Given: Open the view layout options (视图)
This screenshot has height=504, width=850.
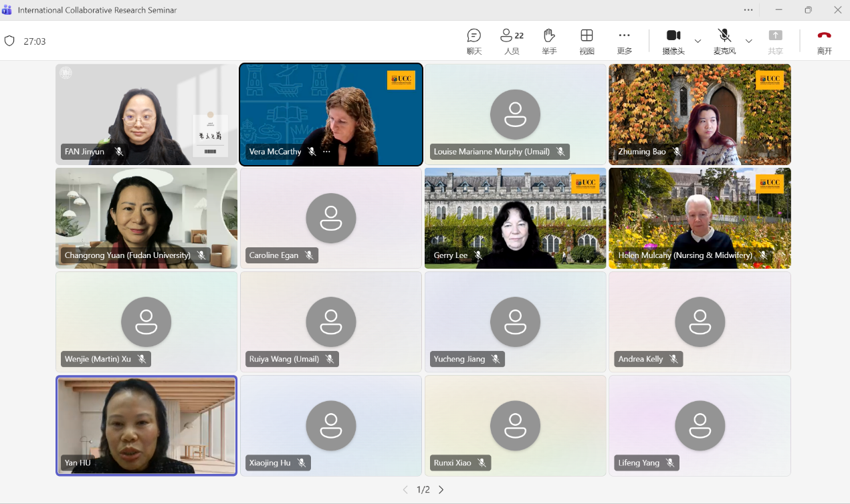Looking at the screenshot, I should 587,41.
